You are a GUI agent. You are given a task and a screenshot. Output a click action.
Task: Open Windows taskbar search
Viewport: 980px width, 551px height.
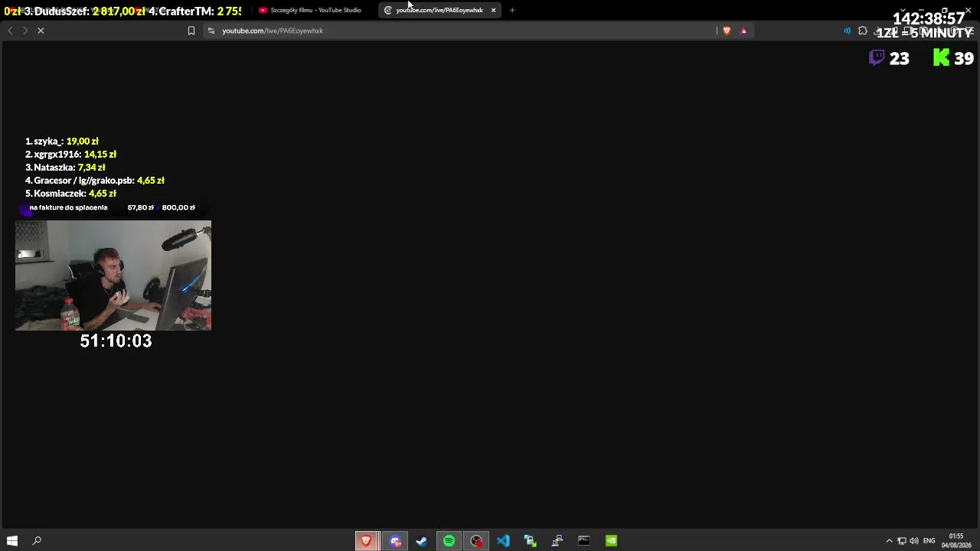(x=37, y=541)
